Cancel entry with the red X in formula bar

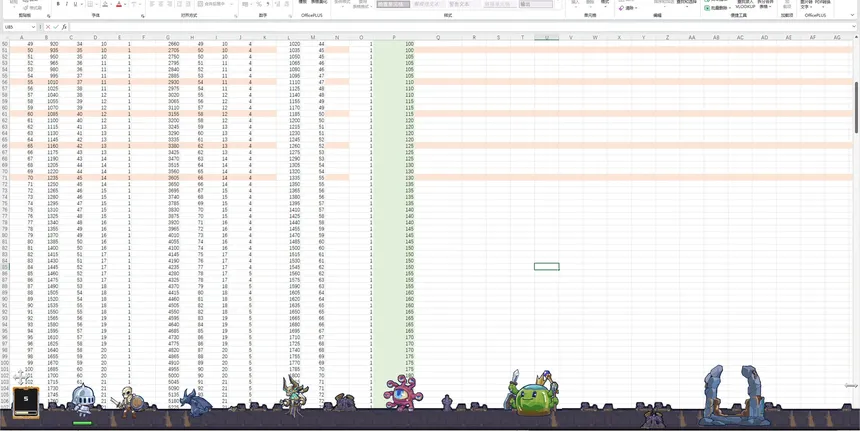tap(48, 27)
